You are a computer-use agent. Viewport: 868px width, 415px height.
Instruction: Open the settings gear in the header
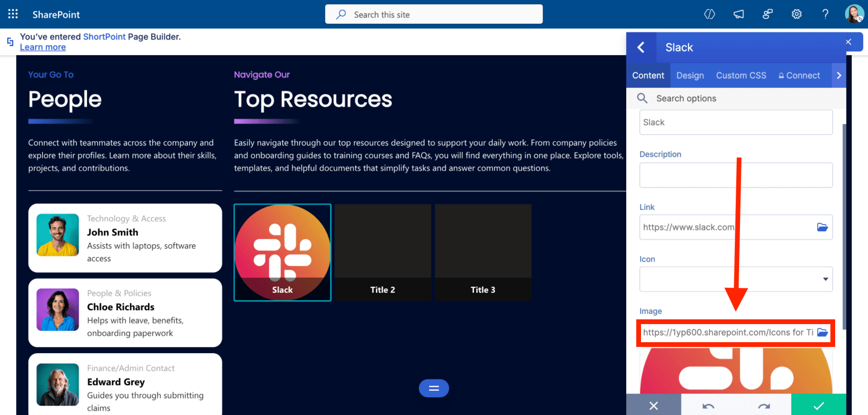click(x=797, y=14)
